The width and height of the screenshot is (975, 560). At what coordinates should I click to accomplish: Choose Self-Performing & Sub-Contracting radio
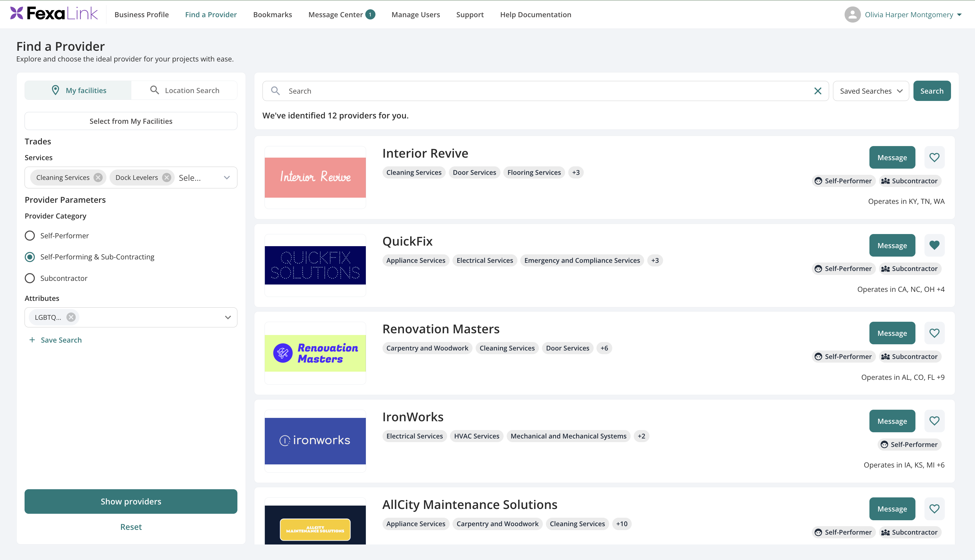(x=30, y=257)
